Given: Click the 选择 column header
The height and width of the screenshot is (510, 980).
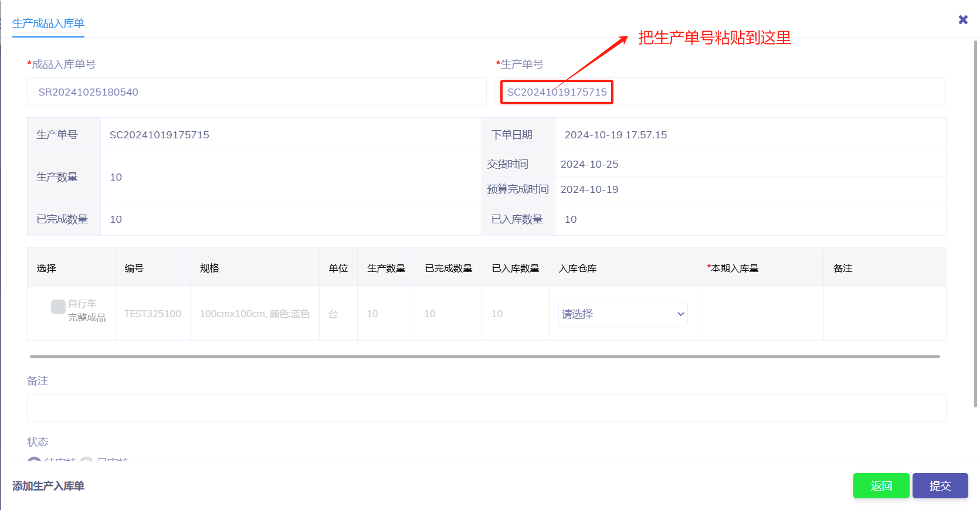Looking at the screenshot, I should coord(46,268).
